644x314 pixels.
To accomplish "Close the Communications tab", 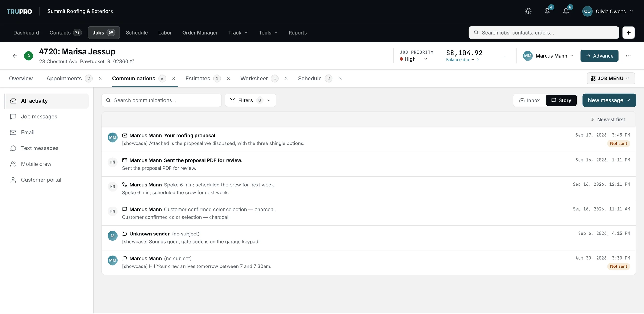I will (174, 78).
